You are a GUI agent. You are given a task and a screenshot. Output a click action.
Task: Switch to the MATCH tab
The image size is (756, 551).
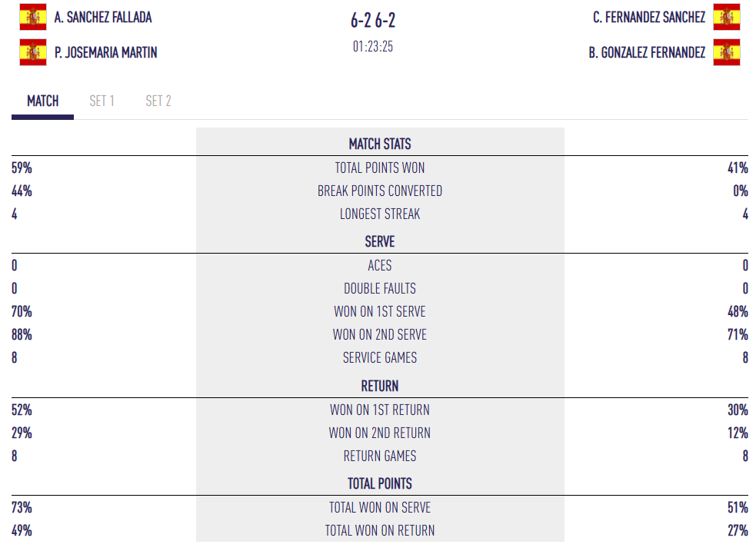click(43, 101)
